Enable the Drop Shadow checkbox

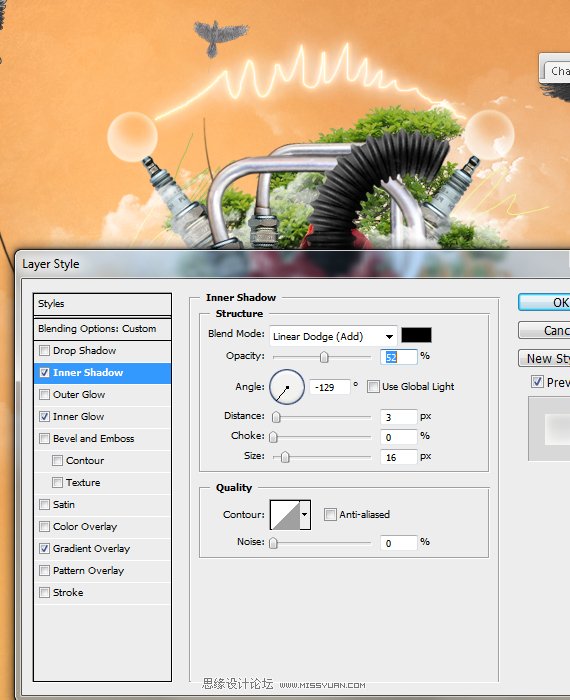coord(44,350)
